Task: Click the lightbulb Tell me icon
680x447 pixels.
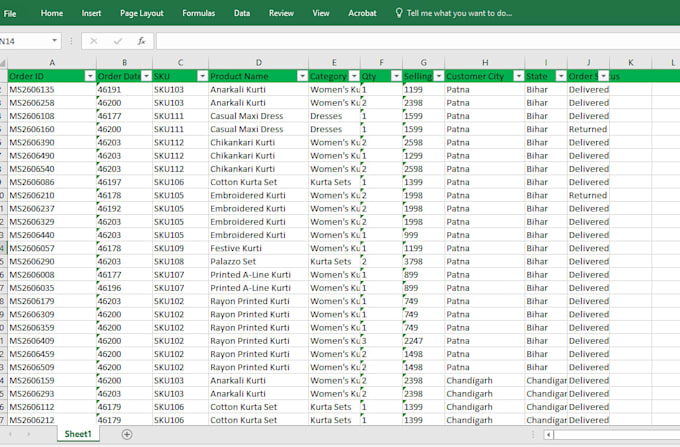Action: click(399, 13)
